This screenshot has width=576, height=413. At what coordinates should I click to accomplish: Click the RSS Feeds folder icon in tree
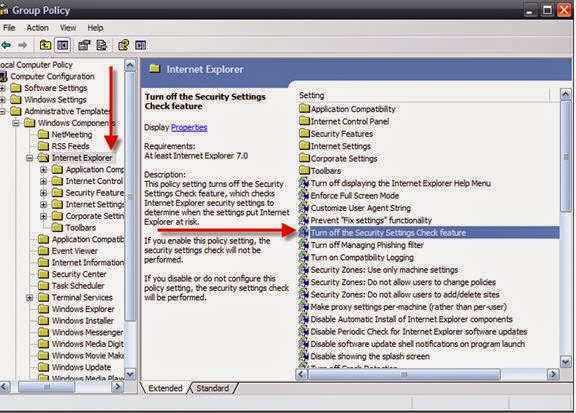pos(44,146)
